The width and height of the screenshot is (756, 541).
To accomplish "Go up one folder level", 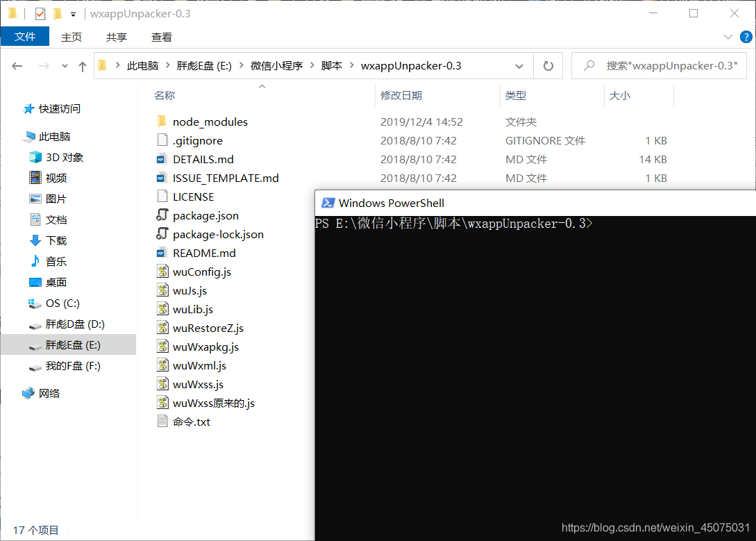I will [x=83, y=66].
